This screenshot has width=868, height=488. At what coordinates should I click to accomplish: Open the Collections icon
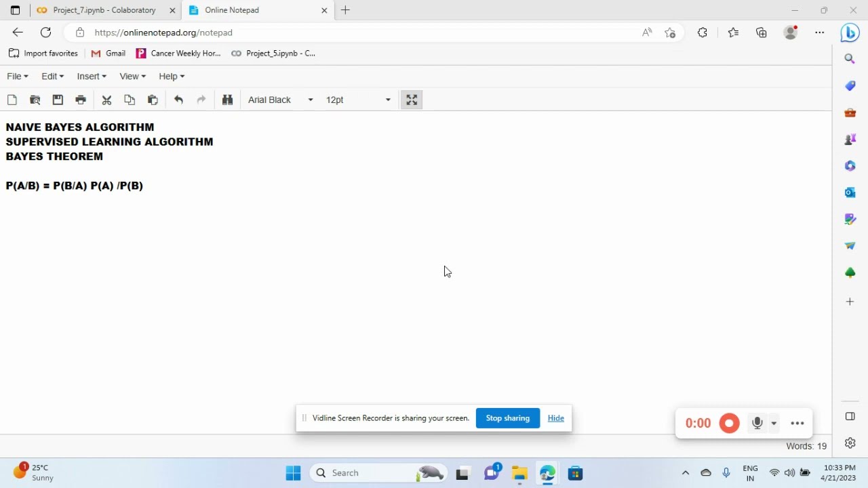click(762, 33)
